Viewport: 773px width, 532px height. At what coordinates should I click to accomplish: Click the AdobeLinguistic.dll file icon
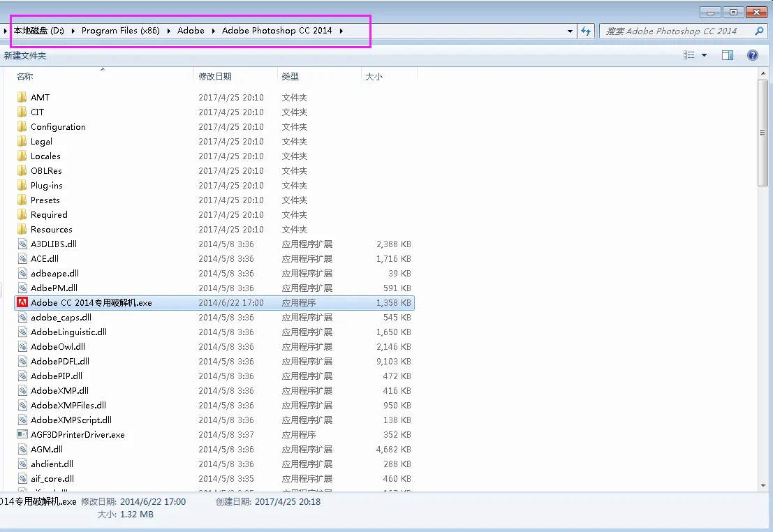[22, 332]
